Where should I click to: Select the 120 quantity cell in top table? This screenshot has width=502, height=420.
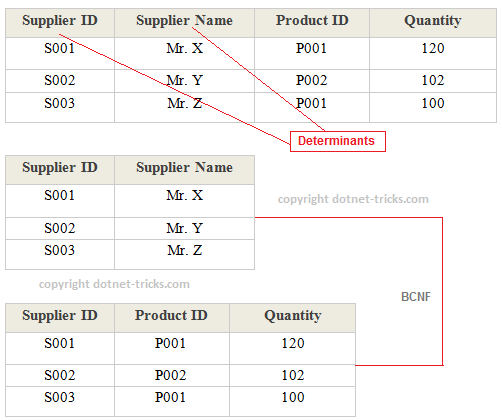tap(433, 53)
